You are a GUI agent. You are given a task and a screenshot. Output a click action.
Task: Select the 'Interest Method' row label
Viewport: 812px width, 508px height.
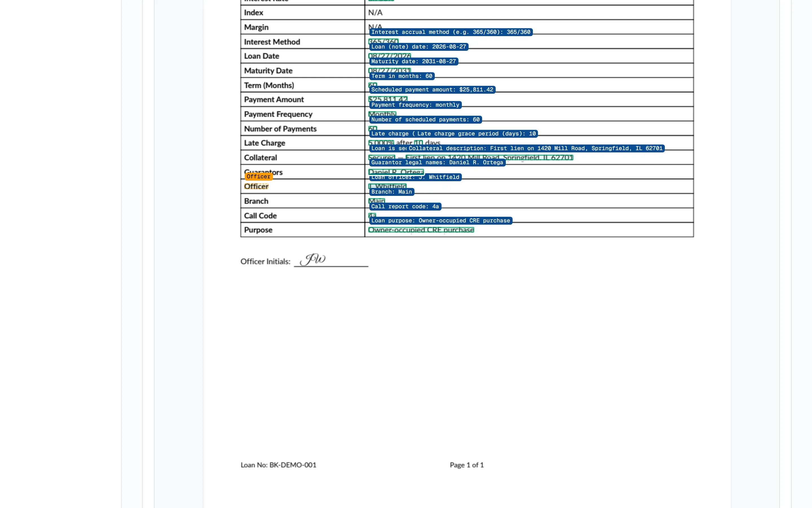272,42
